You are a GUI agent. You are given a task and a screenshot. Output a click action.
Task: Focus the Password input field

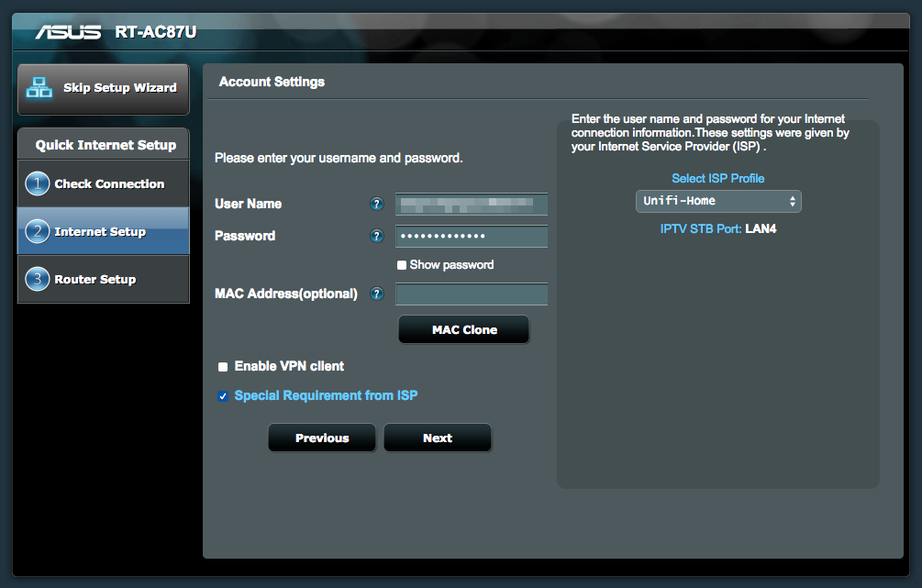(472, 236)
